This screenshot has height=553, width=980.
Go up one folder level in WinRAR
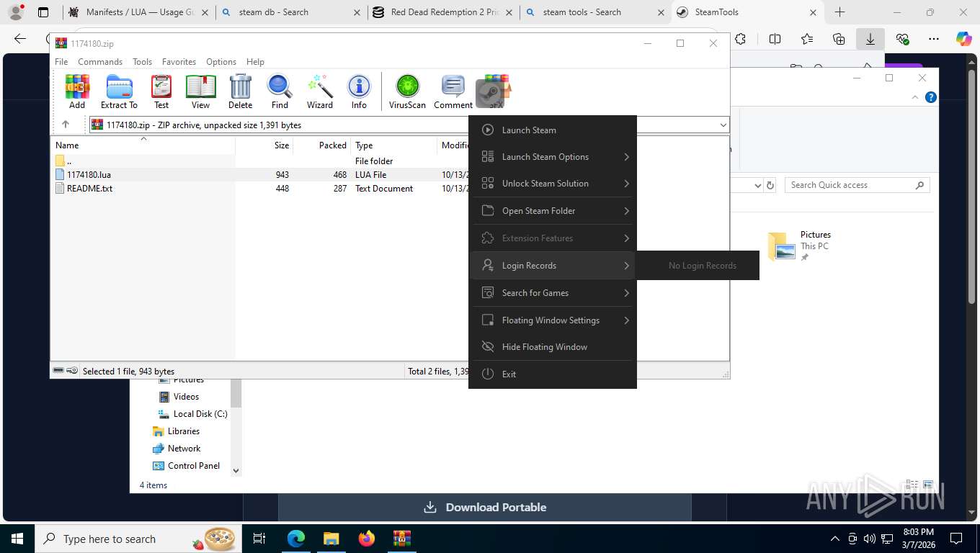66,125
